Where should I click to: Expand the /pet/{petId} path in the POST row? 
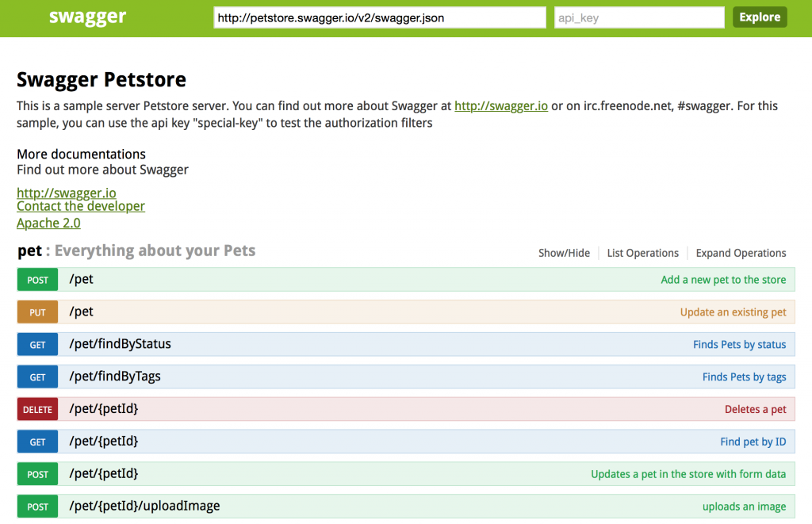point(104,474)
